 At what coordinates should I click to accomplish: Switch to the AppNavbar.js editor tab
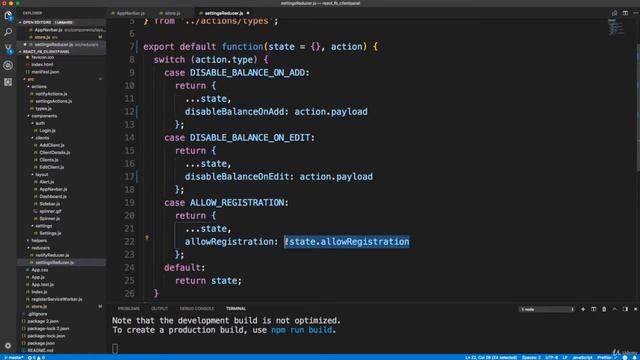point(130,13)
